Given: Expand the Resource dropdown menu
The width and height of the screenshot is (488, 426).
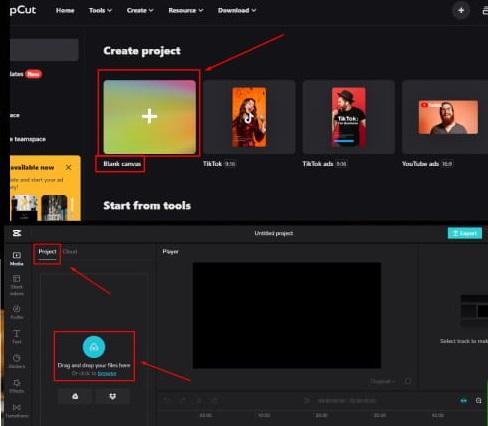Looking at the screenshot, I should [x=186, y=11].
